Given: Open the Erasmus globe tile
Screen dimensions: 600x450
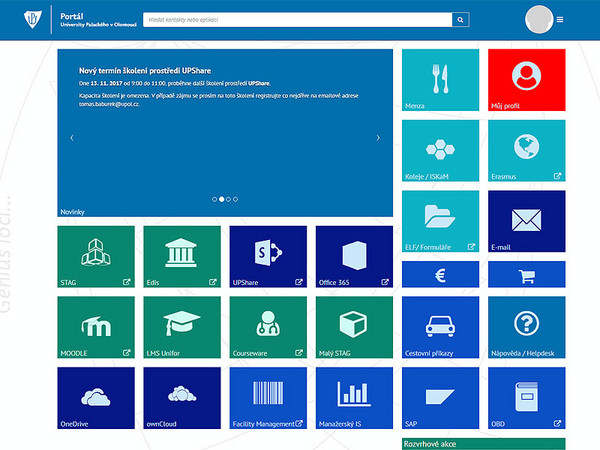Looking at the screenshot, I should point(526,151).
